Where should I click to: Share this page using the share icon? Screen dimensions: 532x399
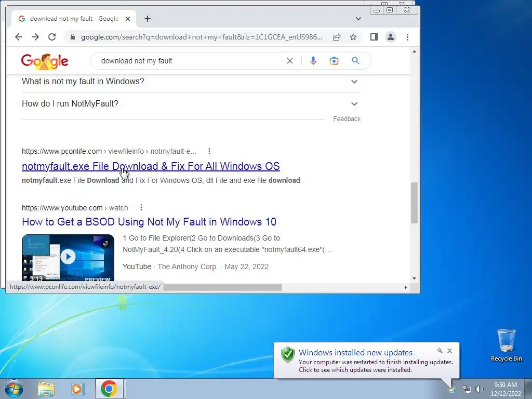(337, 37)
